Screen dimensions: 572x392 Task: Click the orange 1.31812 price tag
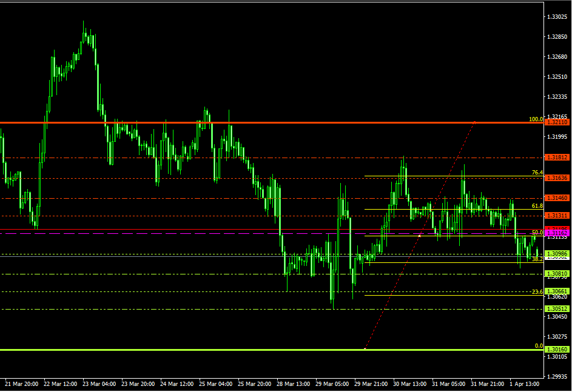[x=557, y=158]
